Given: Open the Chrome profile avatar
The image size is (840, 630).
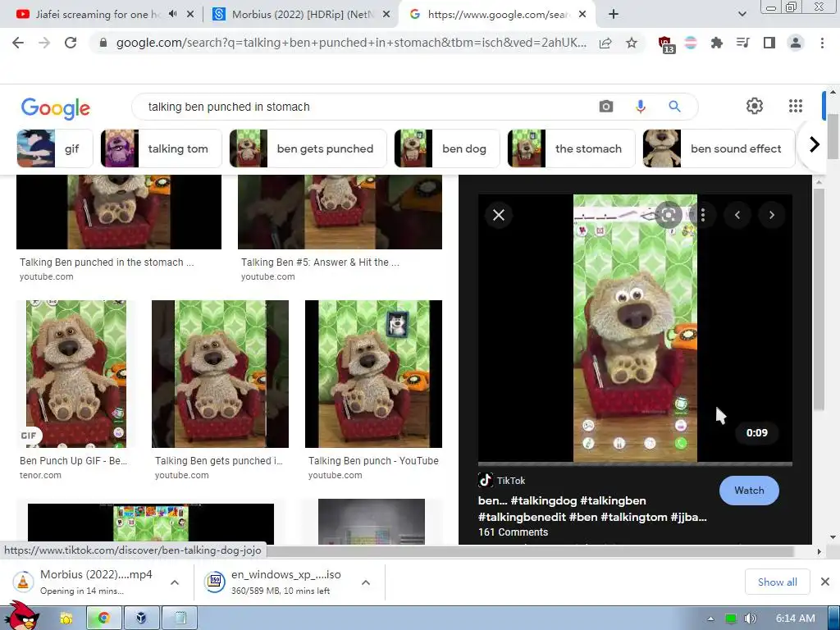Looking at the screenshot, I should [796, 43].
